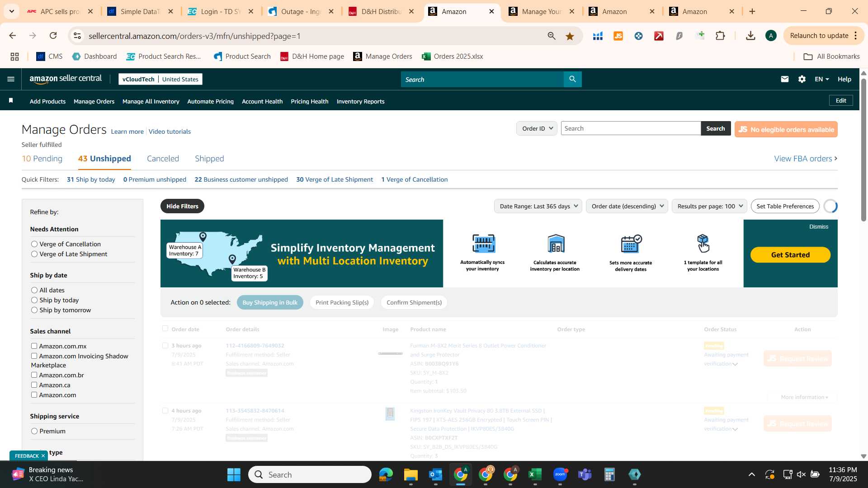Select Premium shipping service radio

click(x=34, y=431)
